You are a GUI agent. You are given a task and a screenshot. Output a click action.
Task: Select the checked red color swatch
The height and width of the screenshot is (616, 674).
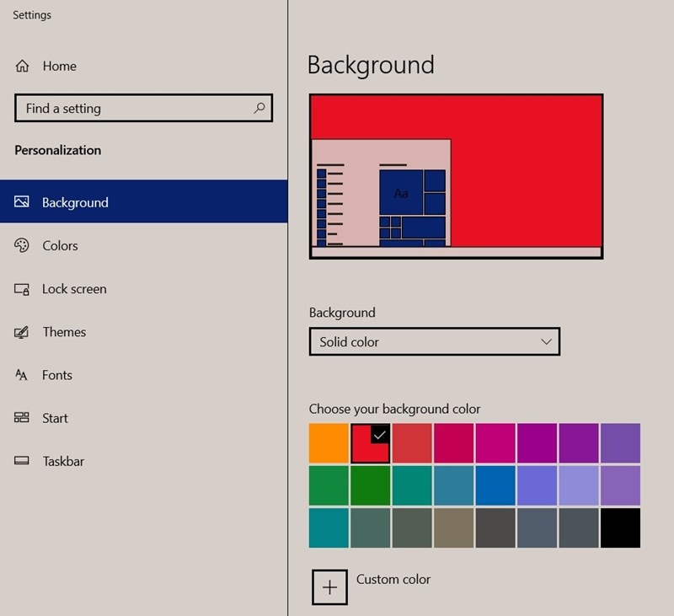[370, 443]
